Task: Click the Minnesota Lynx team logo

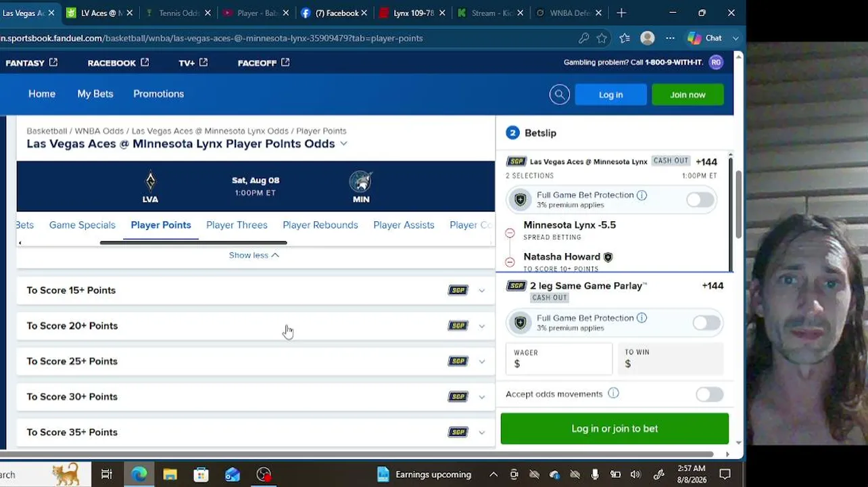Action: [361, 181]
